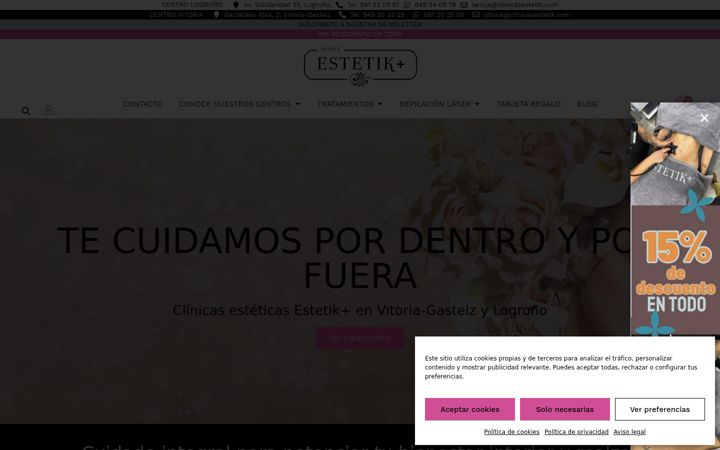Open the Aviso legal link
The image size is (720, 450).
[630, 432]
